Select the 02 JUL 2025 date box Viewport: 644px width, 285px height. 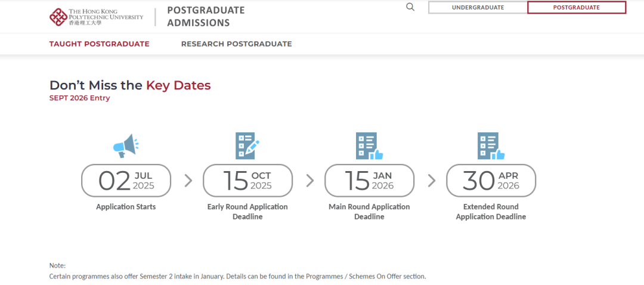[126, 181]
